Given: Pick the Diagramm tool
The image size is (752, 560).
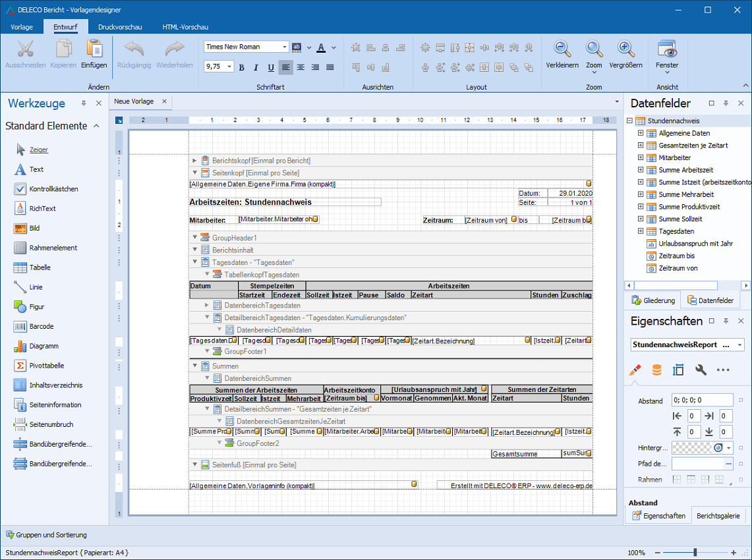Looking at the screenshot, I should (43, 346).
